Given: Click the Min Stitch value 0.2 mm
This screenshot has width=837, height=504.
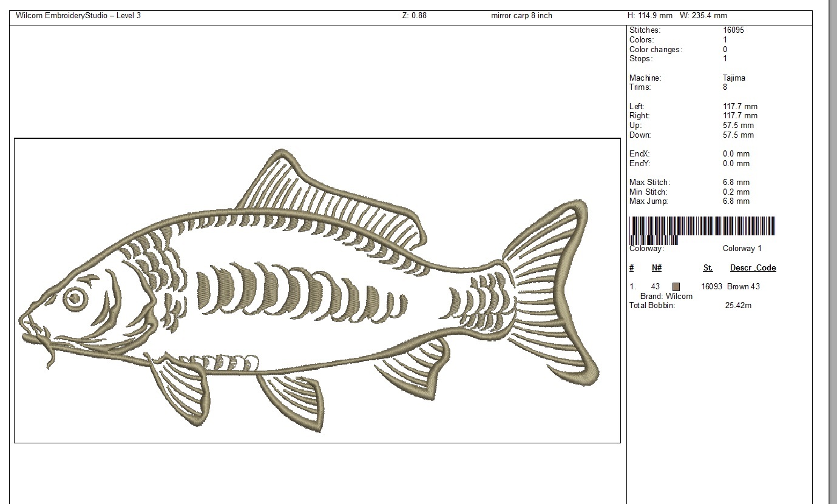Looking at the screenshot, I should [x=736, y=192].
